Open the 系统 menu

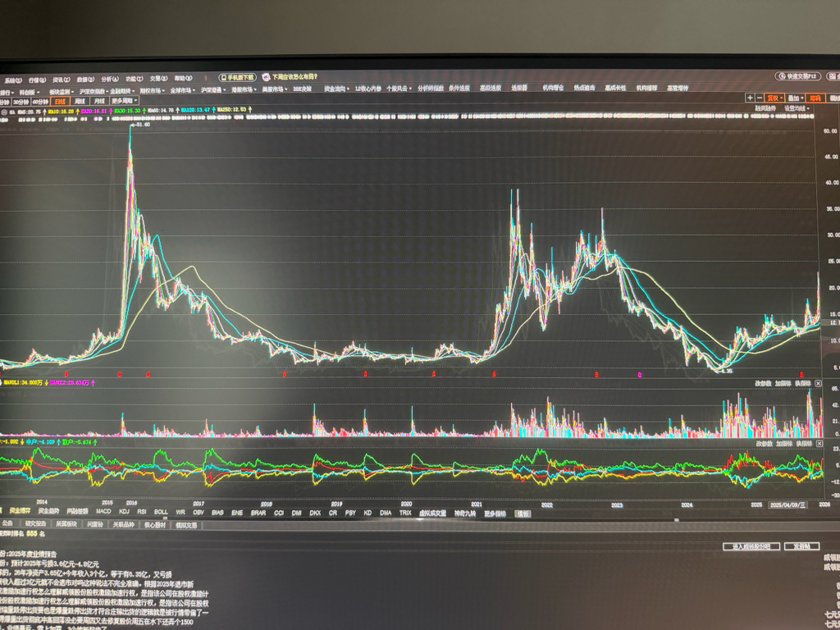click(x=13, y=80)
